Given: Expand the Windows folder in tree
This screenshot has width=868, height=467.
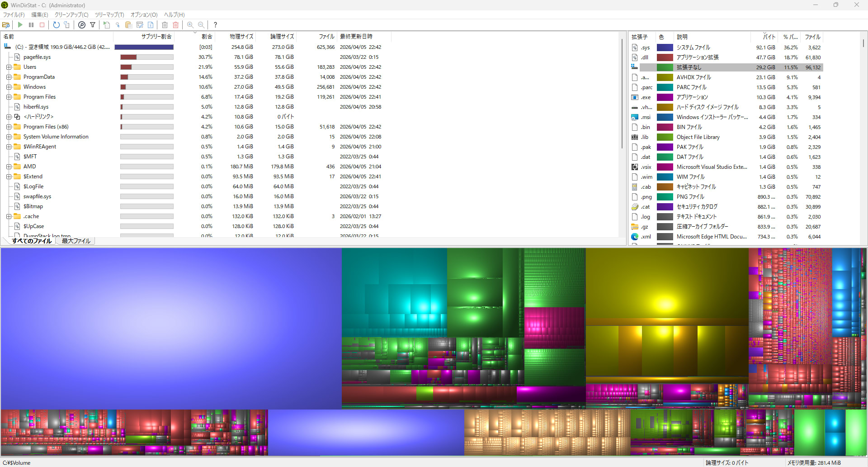Looking at the screenshot, I should [x=9, y=87].
